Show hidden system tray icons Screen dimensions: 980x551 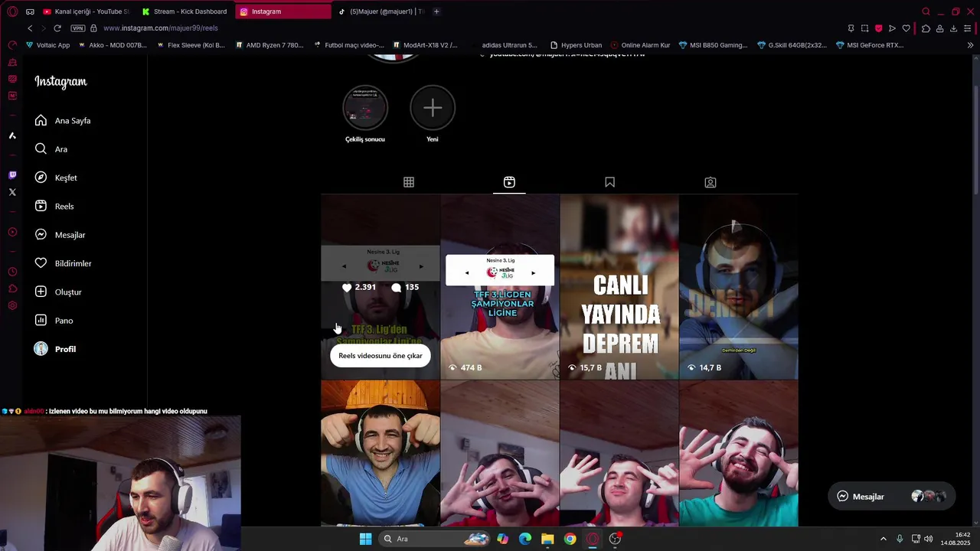883,539
